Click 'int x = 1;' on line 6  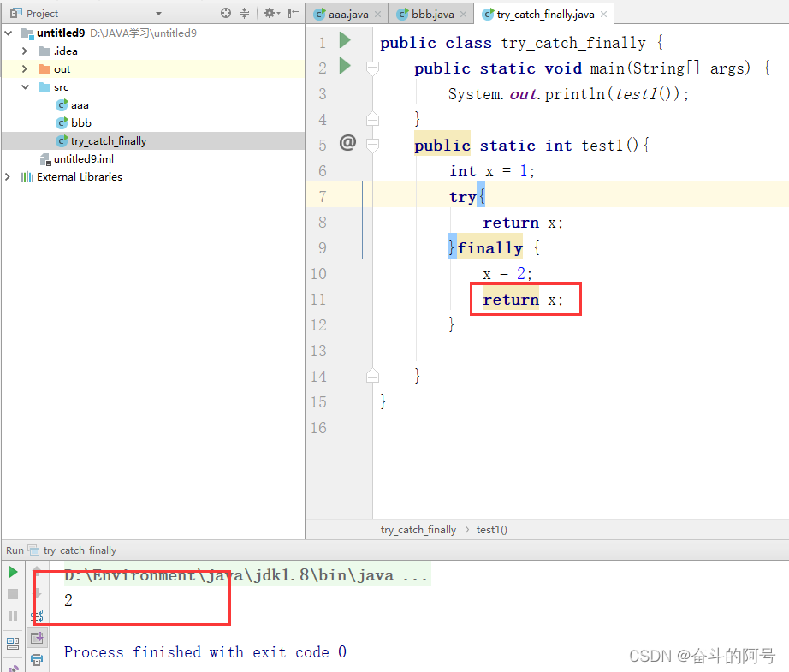click(x=491, y=171)
